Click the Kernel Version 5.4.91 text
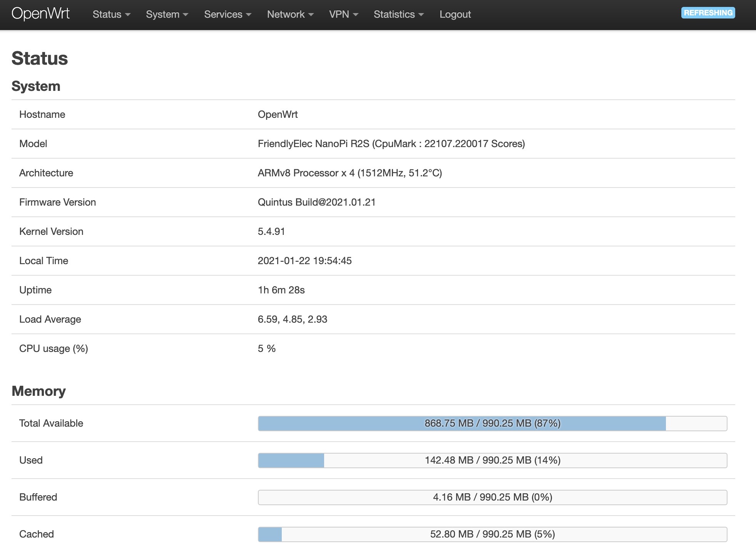The width and height of the screenshot is (756, 556). (x=271, y=231)
